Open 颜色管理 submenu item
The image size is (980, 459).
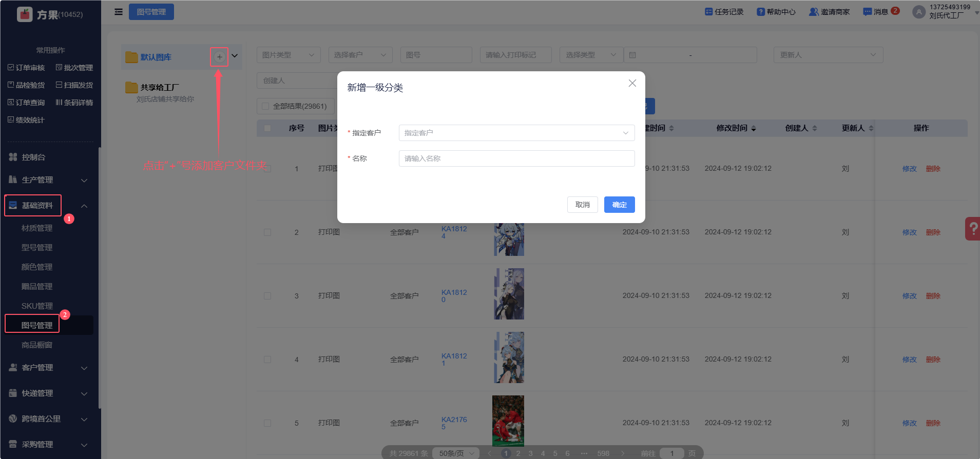[x=37, y=267]
